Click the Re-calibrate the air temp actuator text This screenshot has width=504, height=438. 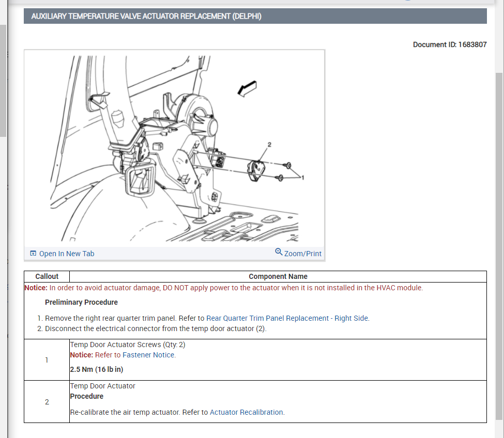177,412
